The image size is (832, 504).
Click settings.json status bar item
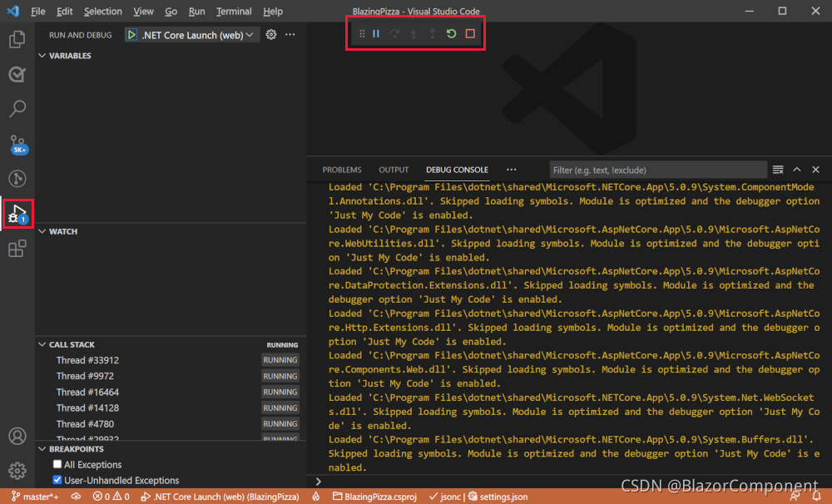coord(498,497)
